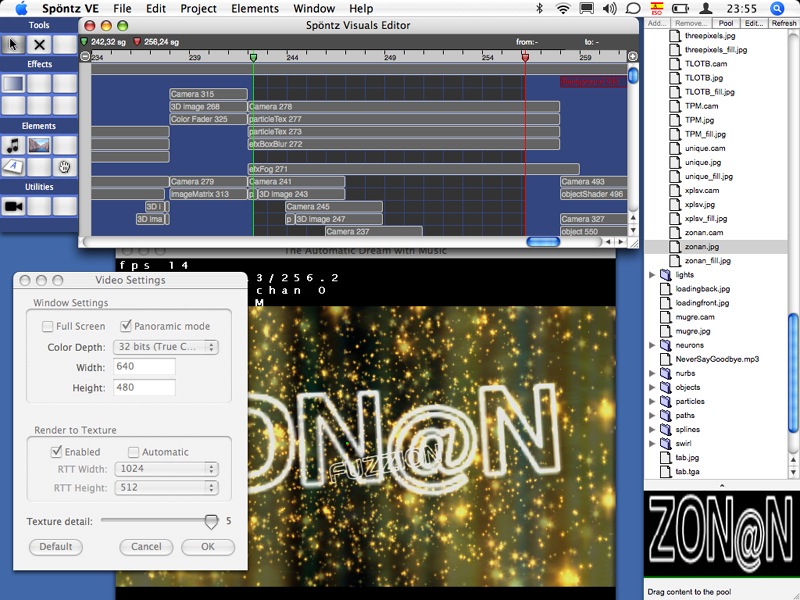Open the Color Depth dropdown
This screenshot has height=600, width=800.
166,347
